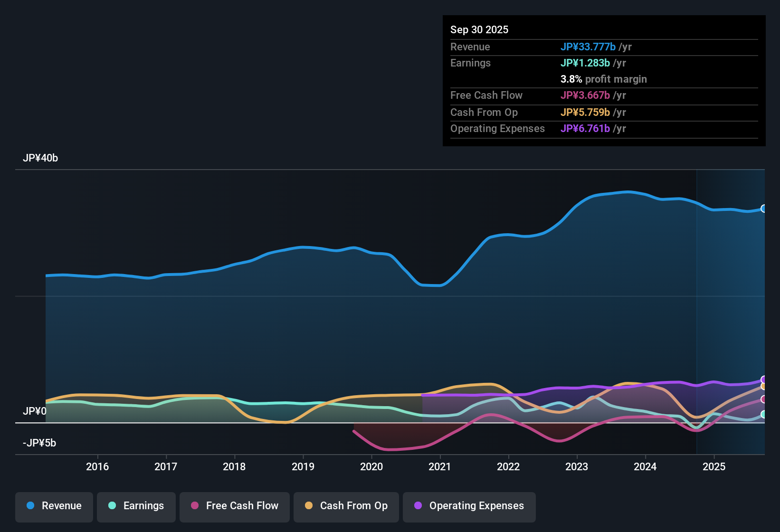Click the Earnings row label in tooltip
This screenshot has height=532, width=780.
point(470,63)
